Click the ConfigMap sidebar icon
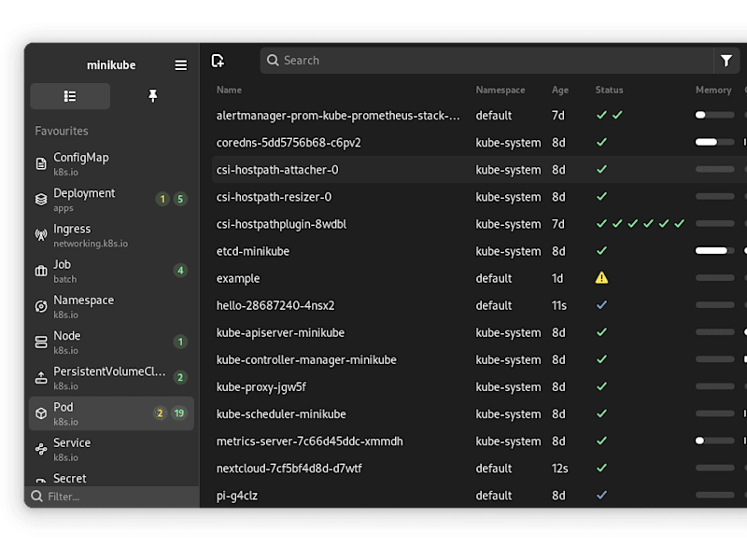This screenshot has width=747, height=560. click(41, 164)
